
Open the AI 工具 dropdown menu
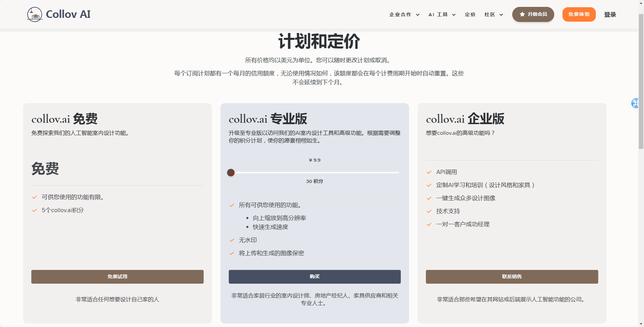click(442, 14)
